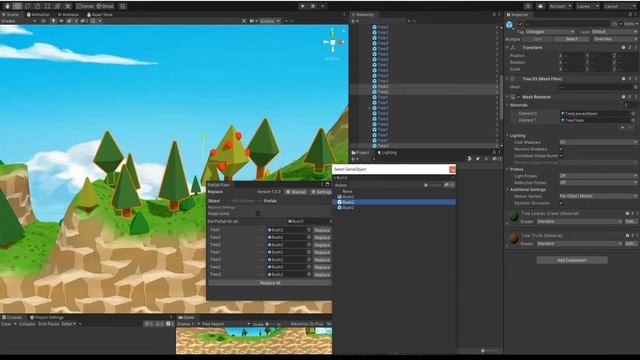Toggle Keep name checkbox in Prefab Fixer

(x=258, y=213)
